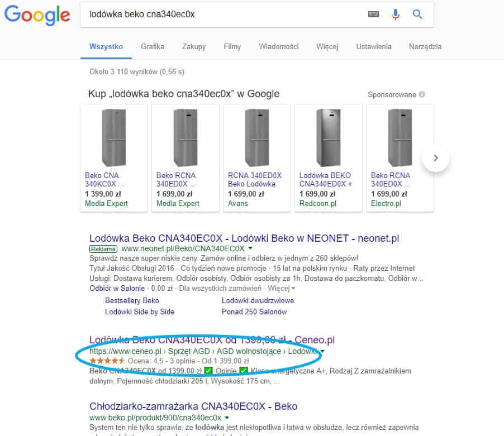
Task: Open the Ponad 250 Salonów sitelink
Action: pos(254,312)
